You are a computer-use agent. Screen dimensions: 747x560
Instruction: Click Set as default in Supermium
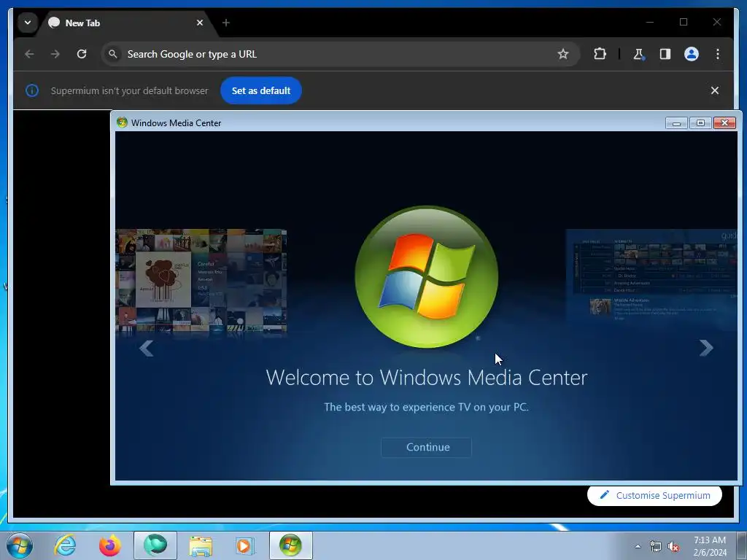[261, 90]
